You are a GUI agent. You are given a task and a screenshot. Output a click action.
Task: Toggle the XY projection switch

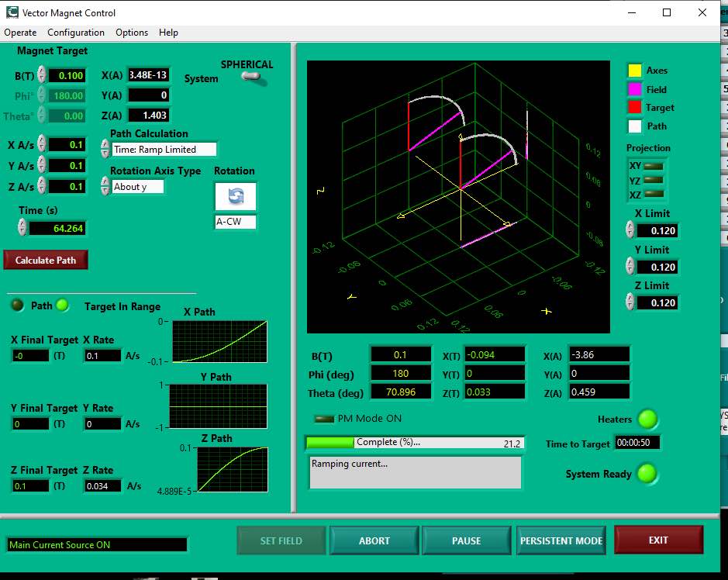pos(654,166)
